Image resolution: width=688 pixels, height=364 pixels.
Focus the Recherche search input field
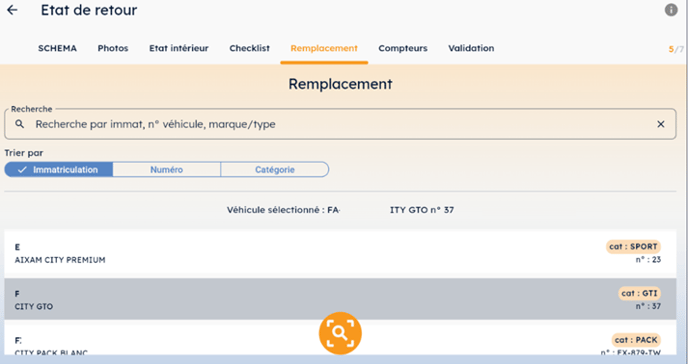340,124
